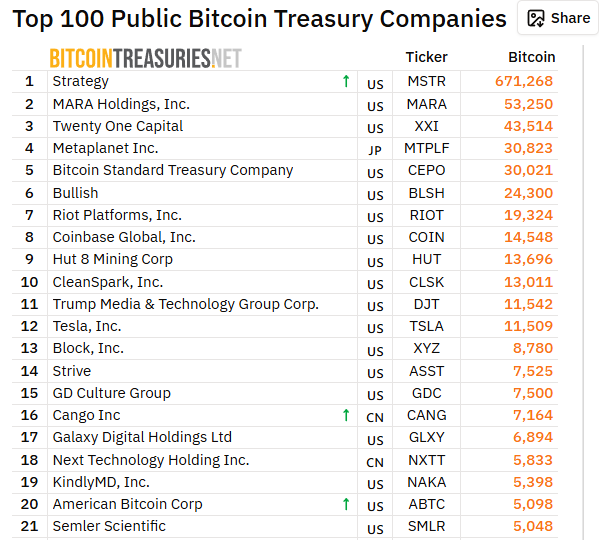Screen dimensions: 599x540
Task: Open Coinbase Global, Inc. entry
Action: pyautogui.click(x=124, y=237)
